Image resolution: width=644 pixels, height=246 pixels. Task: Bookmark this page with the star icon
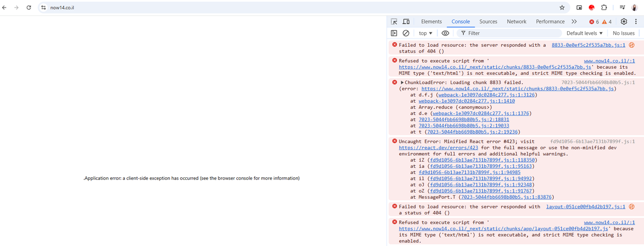pos(562,8)
